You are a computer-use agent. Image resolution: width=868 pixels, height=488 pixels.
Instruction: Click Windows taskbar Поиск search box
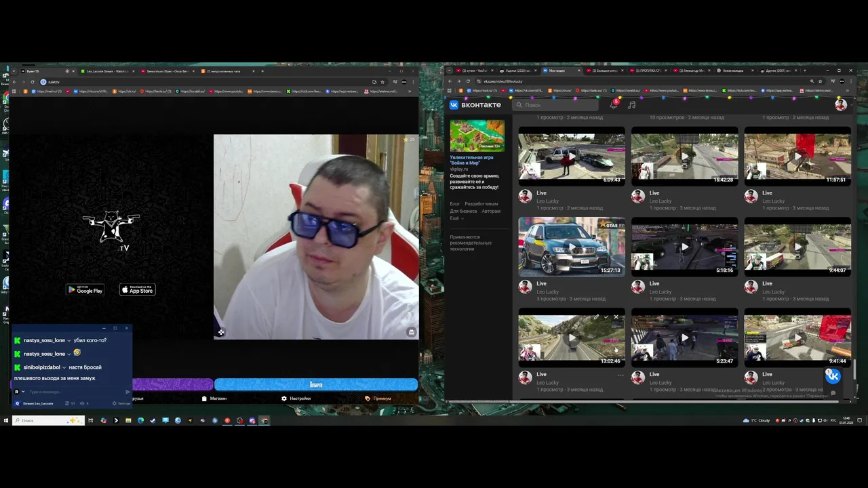[x=48, y=420]
